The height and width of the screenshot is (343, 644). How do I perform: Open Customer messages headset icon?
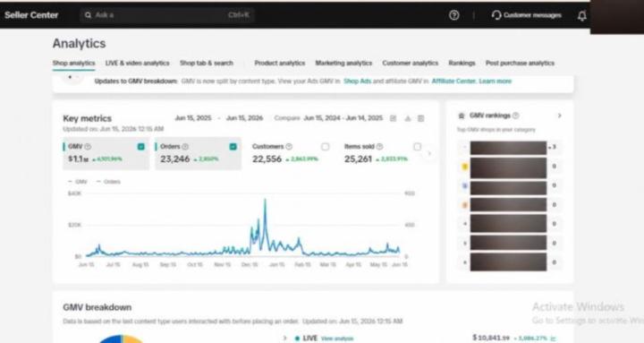496,15
